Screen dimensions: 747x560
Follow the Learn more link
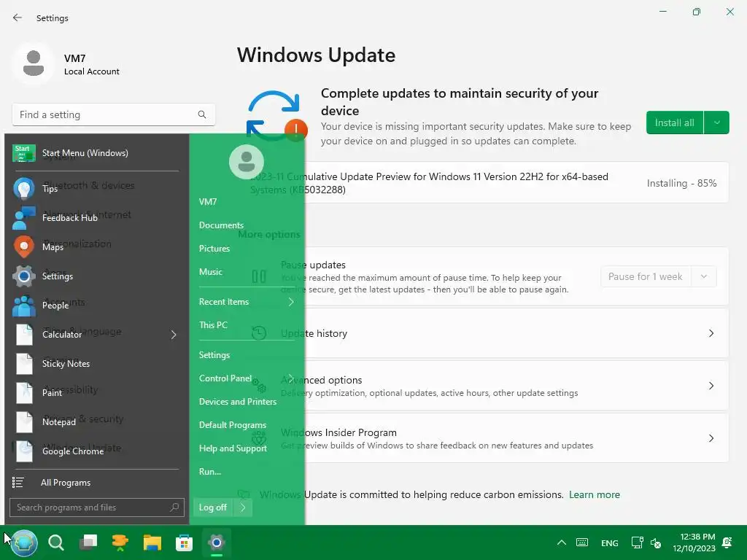[x=594, y=495]
